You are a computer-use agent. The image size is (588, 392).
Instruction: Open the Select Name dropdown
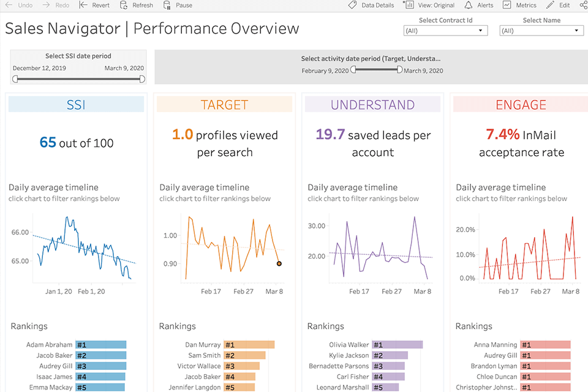tap(541, 31)
